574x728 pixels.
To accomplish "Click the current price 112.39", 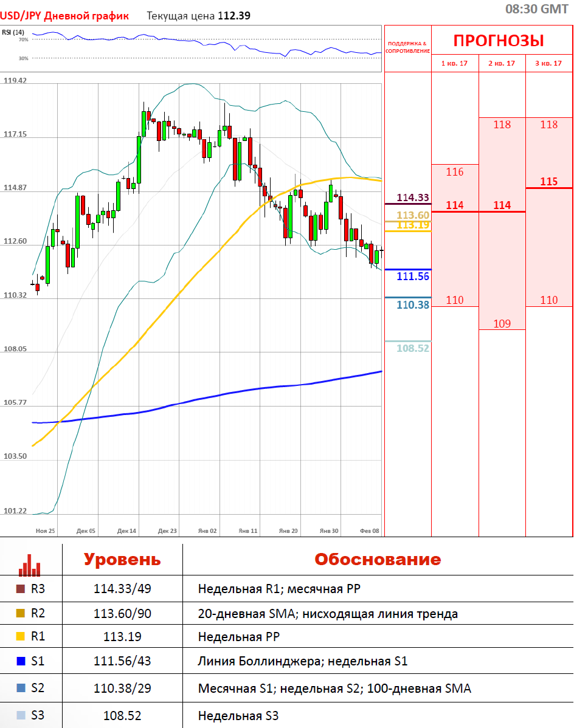I will 234,16.
